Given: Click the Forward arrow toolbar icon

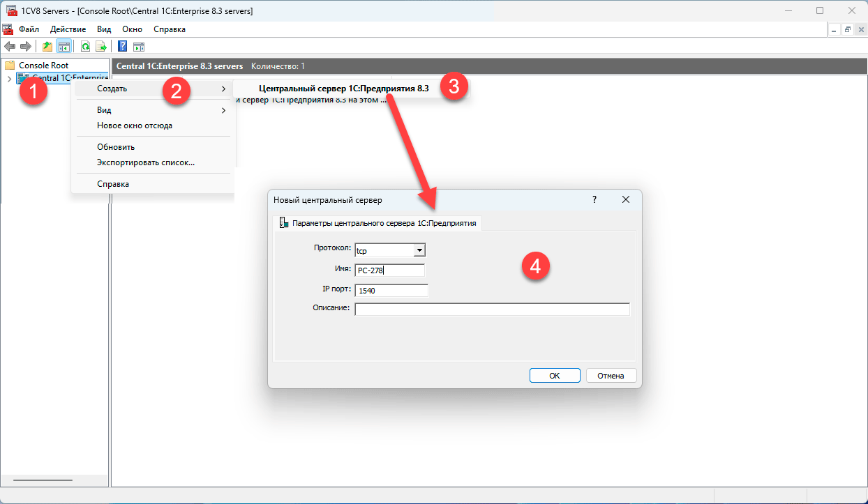Looking at the screenshot, I should [x=26, y=47].
